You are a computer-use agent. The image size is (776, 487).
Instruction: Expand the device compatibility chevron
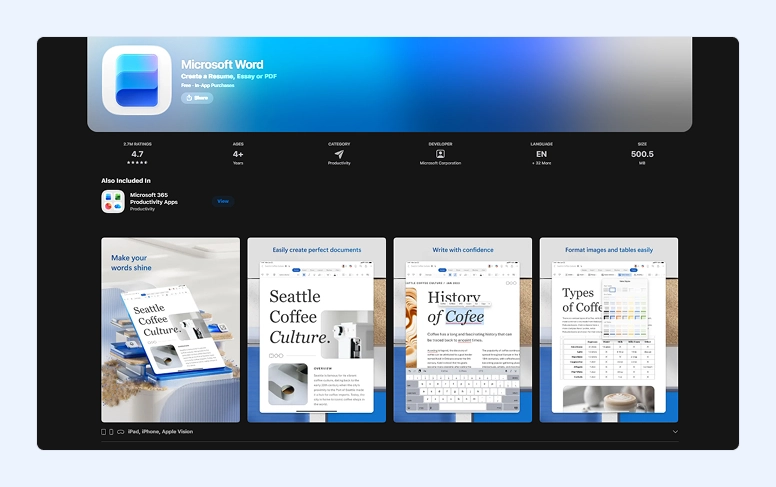675,432
